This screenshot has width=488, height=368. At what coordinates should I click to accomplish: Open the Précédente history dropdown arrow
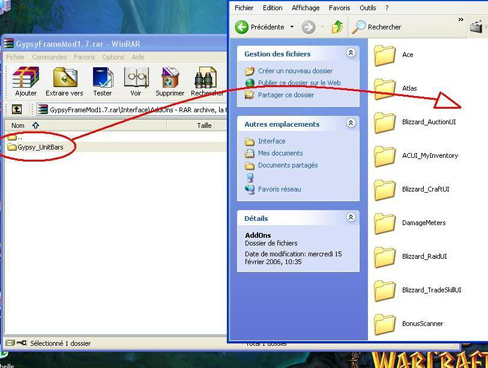[292, 27]
